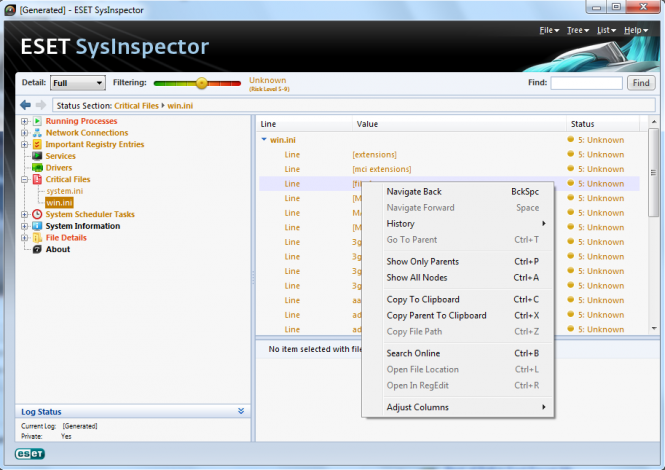Click Critical Files breadcrumb link
This screenshot has width=665, height=470.
point(136,106)
